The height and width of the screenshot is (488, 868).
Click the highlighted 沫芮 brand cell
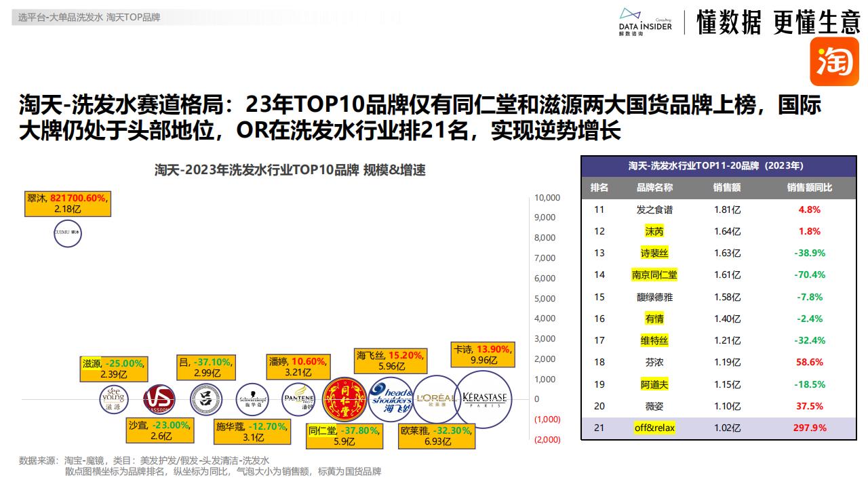[654, 231]
